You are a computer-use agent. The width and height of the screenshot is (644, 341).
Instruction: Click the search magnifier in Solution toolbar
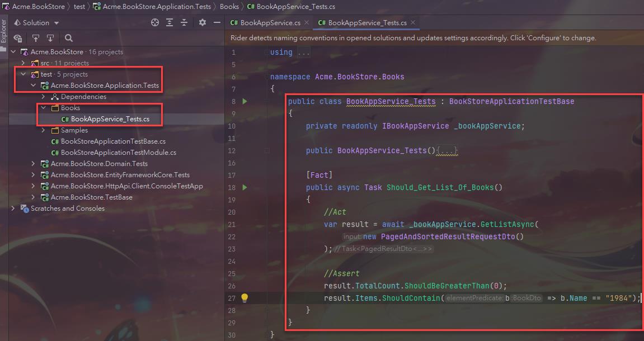(69, 38)
